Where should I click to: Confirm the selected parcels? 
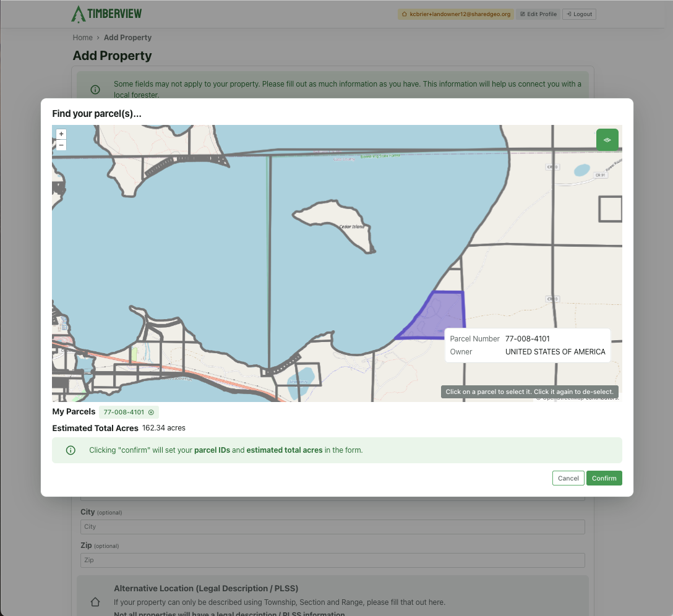(604, 478)
